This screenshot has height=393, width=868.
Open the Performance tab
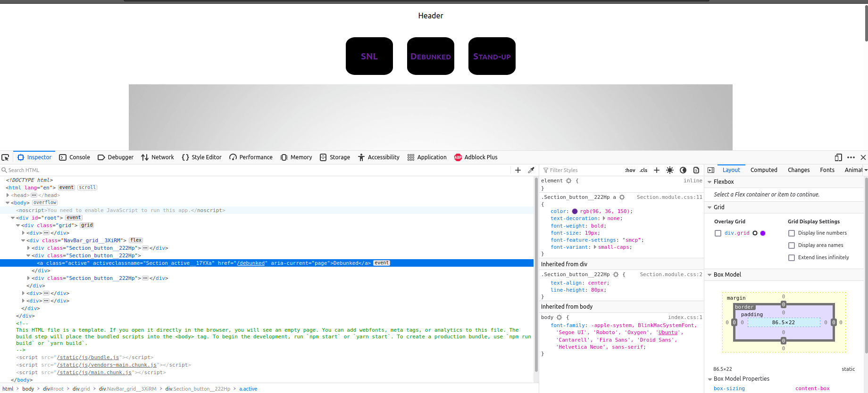[x=251, y=157]
